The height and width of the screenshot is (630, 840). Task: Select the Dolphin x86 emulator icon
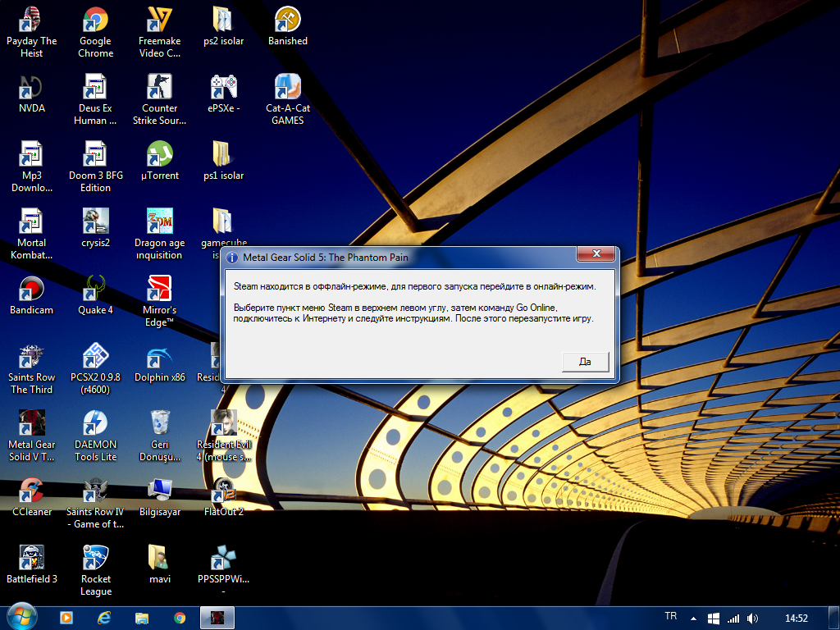point(160,363)
